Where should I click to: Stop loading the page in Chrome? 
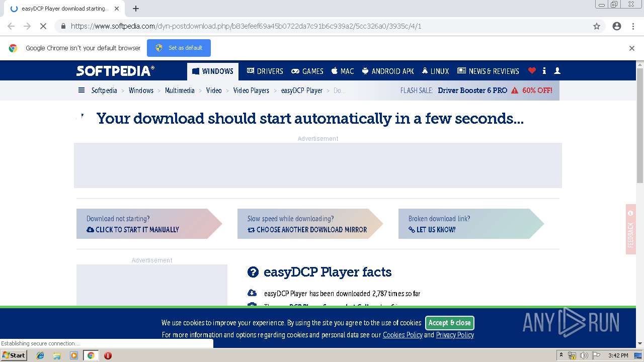43,26
